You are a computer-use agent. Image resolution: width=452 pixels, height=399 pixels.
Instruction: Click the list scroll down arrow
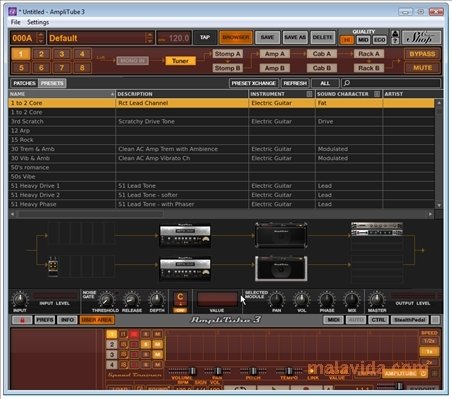(439, 205)
